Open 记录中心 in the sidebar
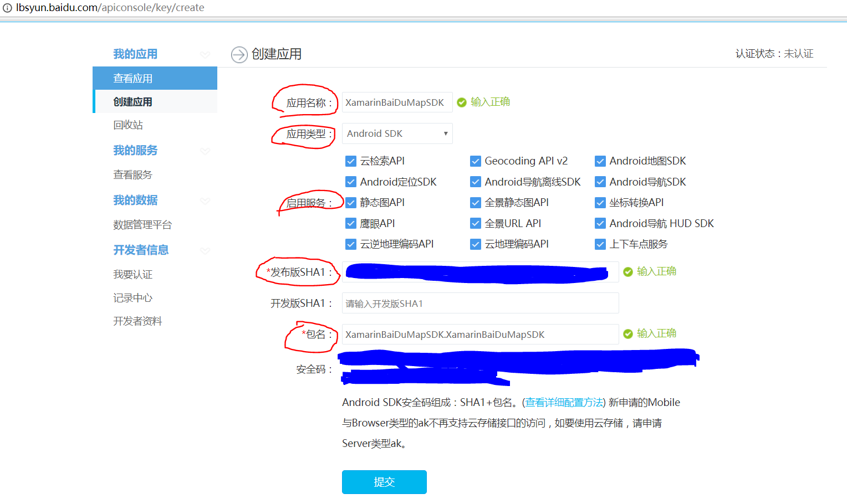The width and height of the screenshot is (847, 504). 132,297
